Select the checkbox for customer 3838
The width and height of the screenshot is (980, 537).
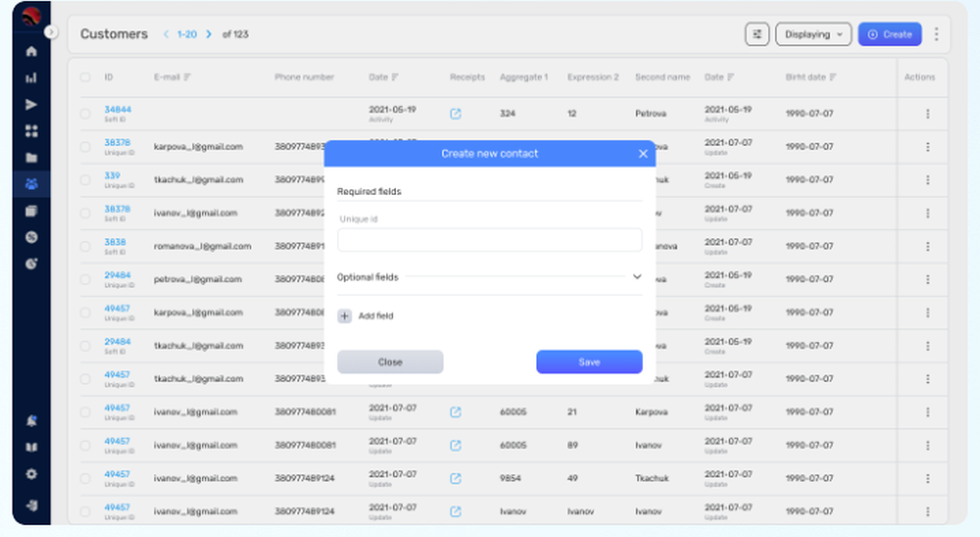(x=85, y=246)
